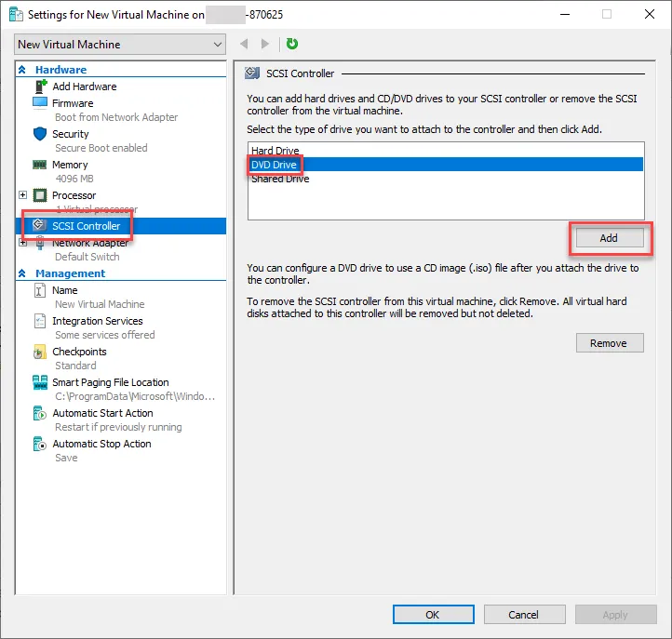Screen dimensions: 672x639
Task: Click the Automatic Stop Action icon
Action: click(x=39, y=444)
